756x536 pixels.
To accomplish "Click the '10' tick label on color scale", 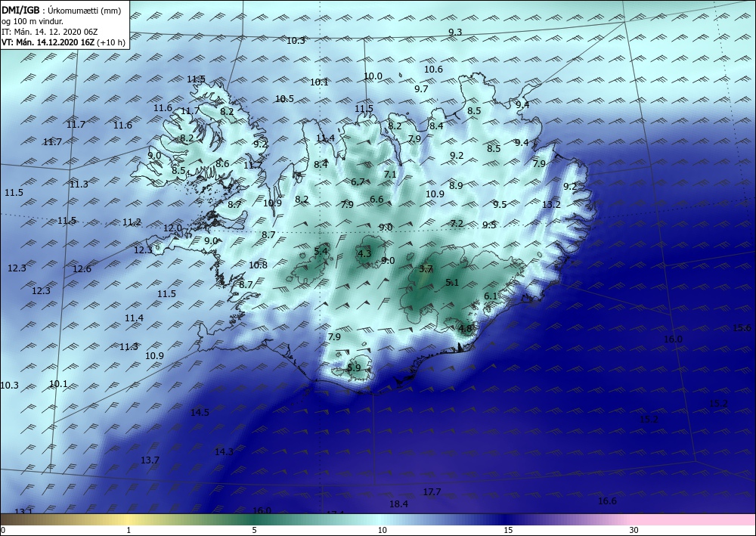I will tap(382, 530).
